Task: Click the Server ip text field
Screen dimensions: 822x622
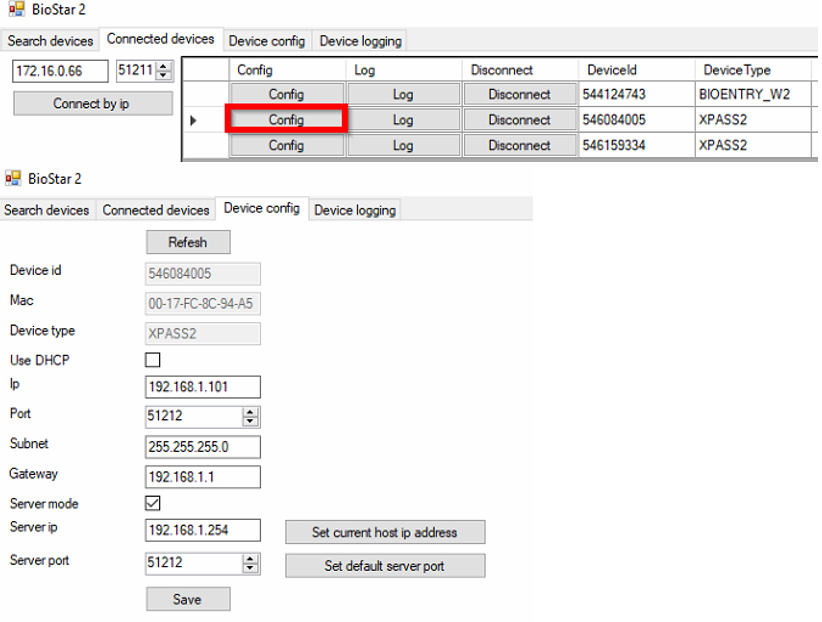Action: [203, 530]
